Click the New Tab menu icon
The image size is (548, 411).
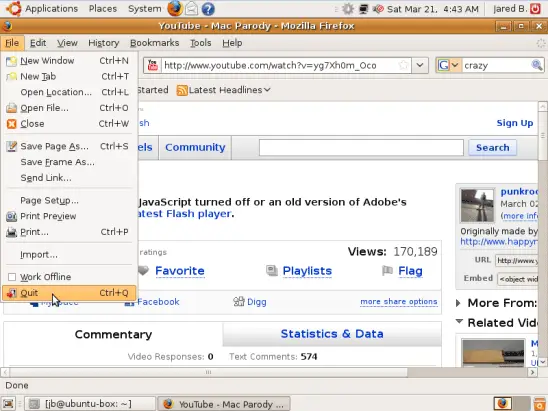click(x=11, y=77)
